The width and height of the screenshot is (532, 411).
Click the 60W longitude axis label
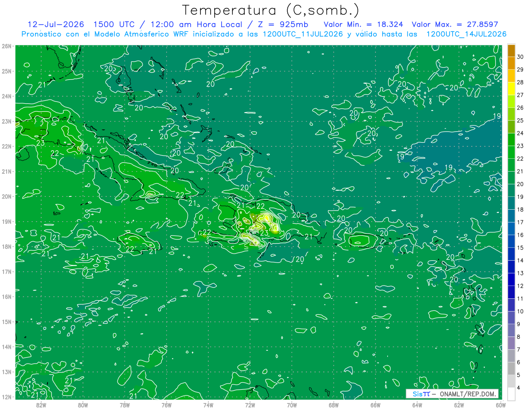(x=501, y=405)
